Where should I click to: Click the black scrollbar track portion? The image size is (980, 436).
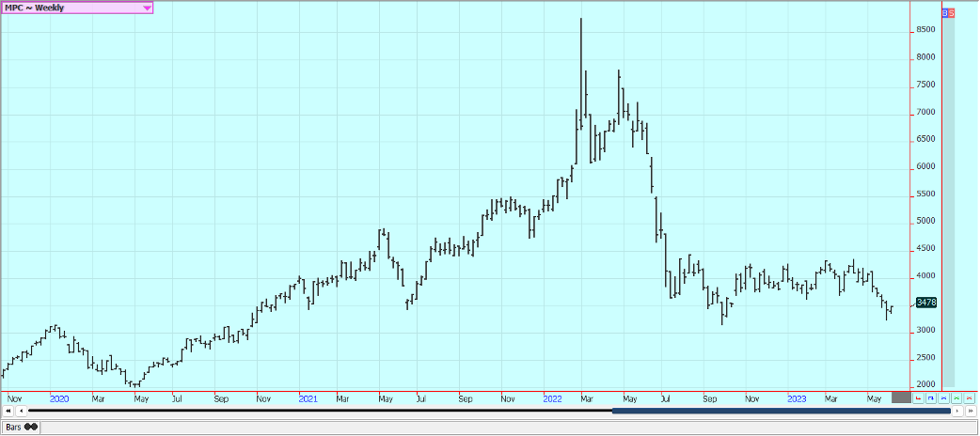[320, 411]
